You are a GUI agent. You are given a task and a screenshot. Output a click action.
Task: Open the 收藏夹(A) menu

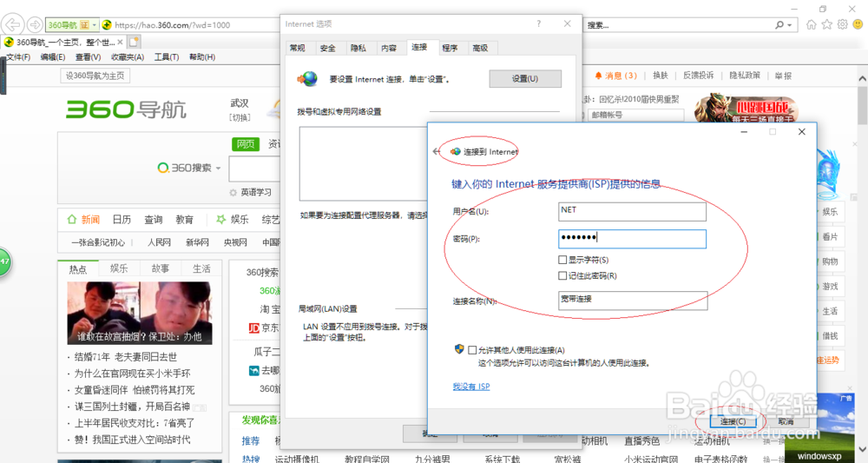[128, 57]
